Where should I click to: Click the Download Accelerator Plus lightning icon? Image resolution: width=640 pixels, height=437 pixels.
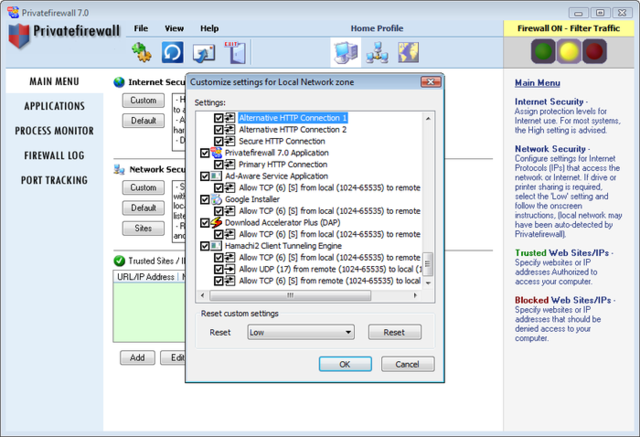pyautogui.click(x=216, y=223)
